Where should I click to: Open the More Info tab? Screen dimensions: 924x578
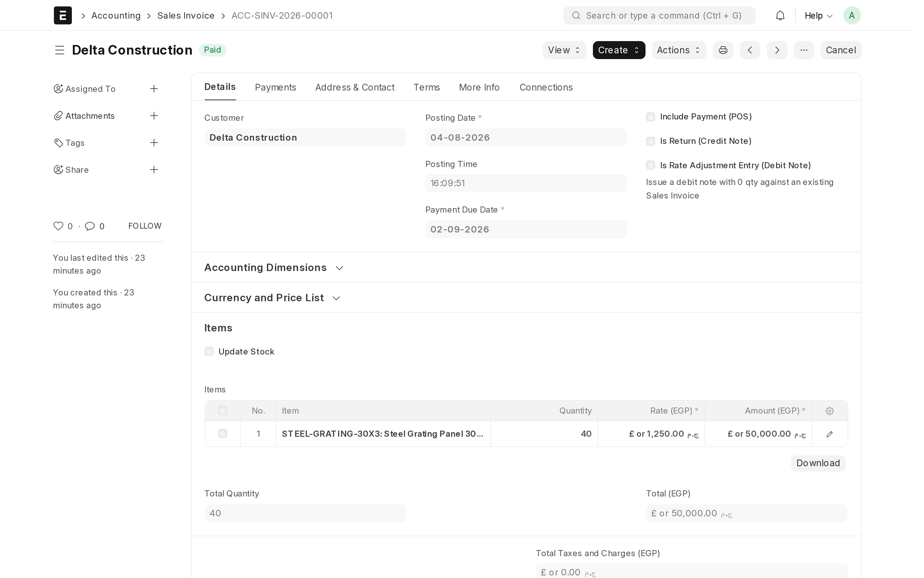click(x=479, y=87)
